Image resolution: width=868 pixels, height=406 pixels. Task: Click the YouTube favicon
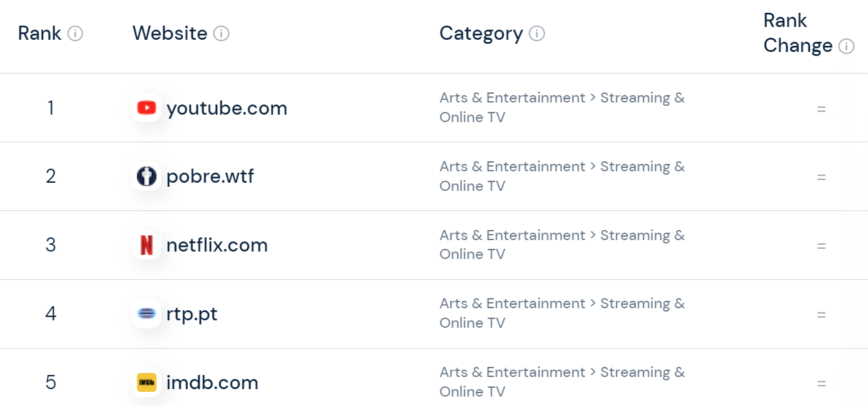(x=146, y=108)
